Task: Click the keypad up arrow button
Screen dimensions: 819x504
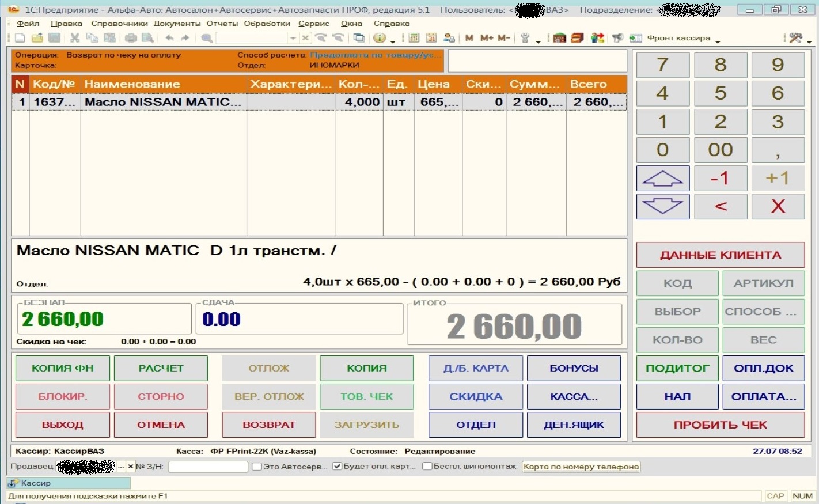Action: pos(663,178)
